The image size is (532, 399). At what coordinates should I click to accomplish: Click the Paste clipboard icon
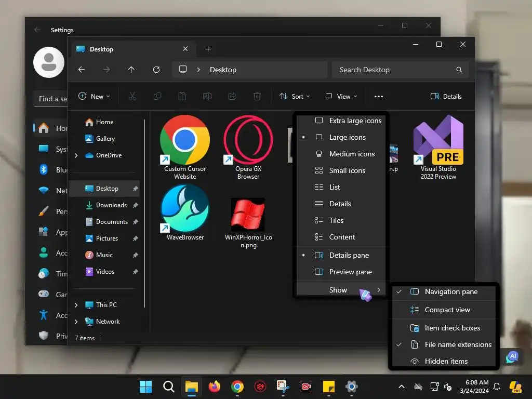click(x=182, y=96)
